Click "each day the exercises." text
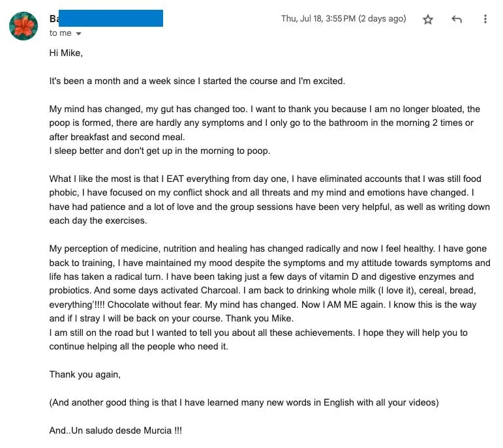503x448 pixels. coord(98,220)
